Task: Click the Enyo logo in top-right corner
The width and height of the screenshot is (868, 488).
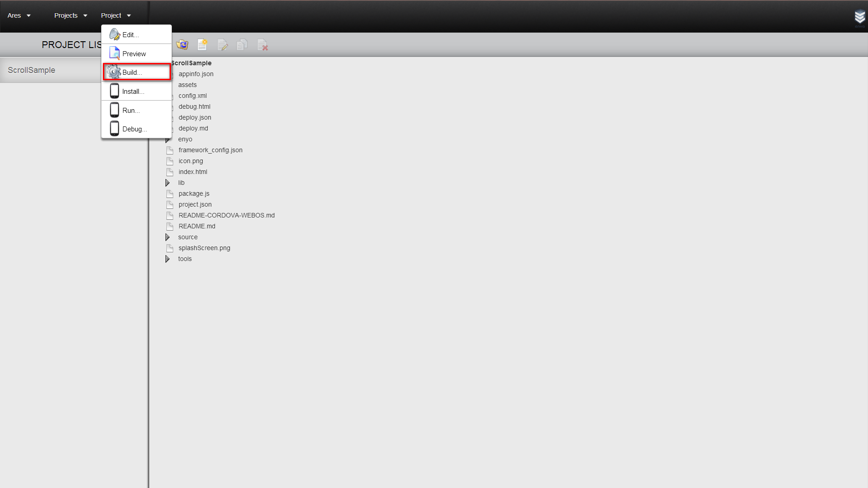Action: tap(859, 17)
